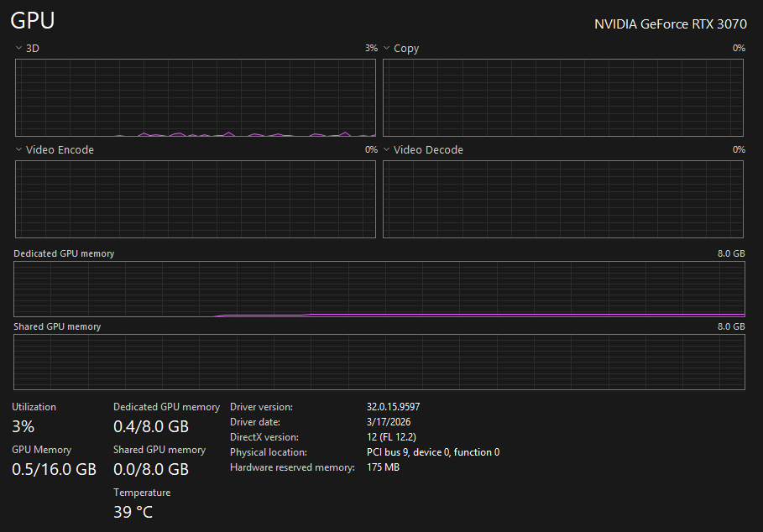Click the 3D usage graph
The width and height of the screenshot is (763, 532).
(196, 97)
